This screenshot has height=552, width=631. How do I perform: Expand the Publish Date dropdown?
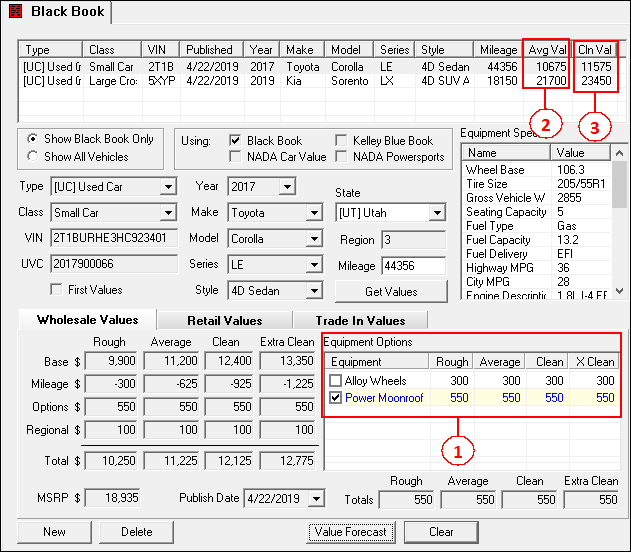point(317,499)
